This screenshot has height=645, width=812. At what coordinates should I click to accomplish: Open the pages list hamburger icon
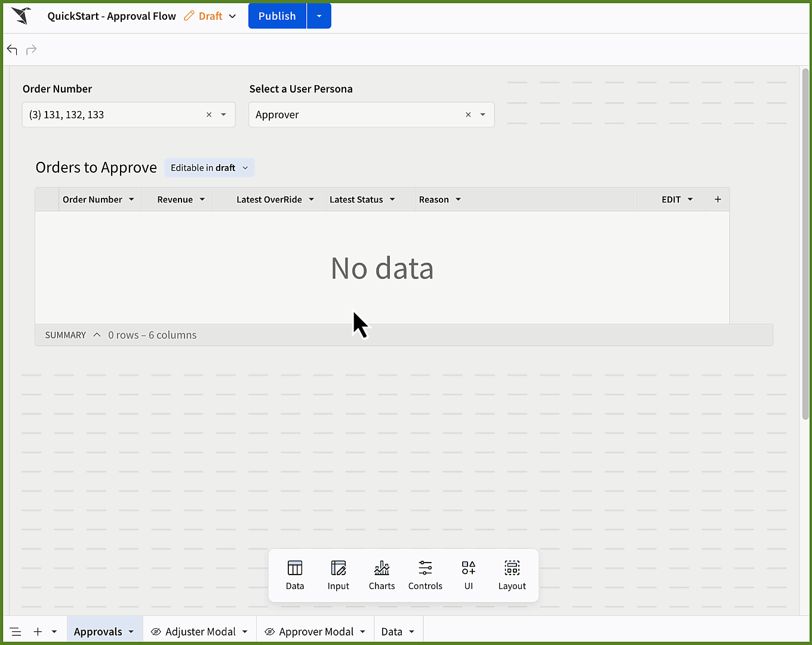pos(16,632)
